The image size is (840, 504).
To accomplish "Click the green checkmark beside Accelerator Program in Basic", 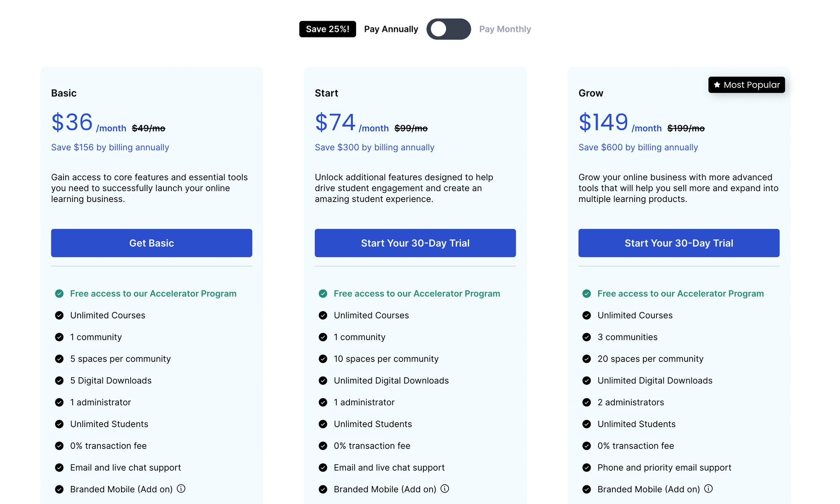I will (x=59, y=294).
